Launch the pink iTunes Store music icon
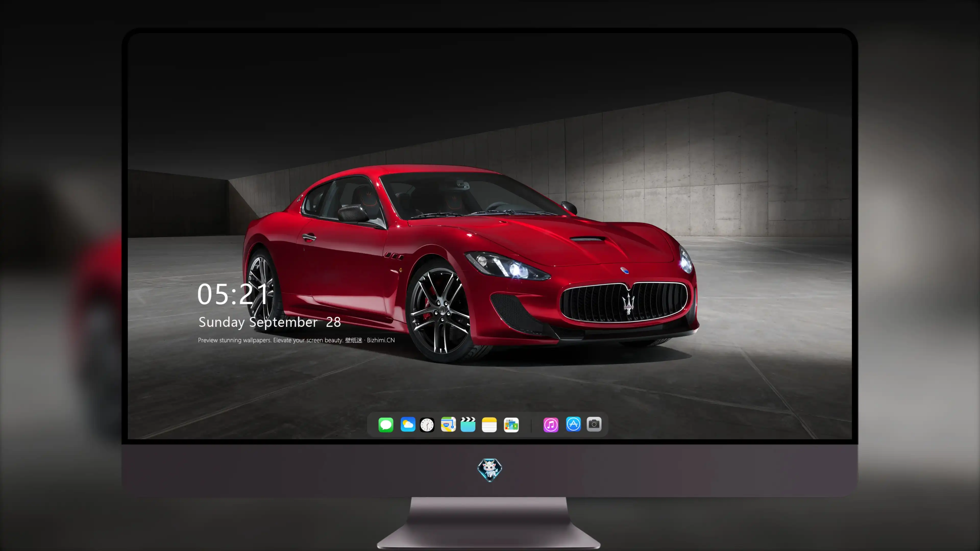 pyautogui.click(x=551, y=425)
